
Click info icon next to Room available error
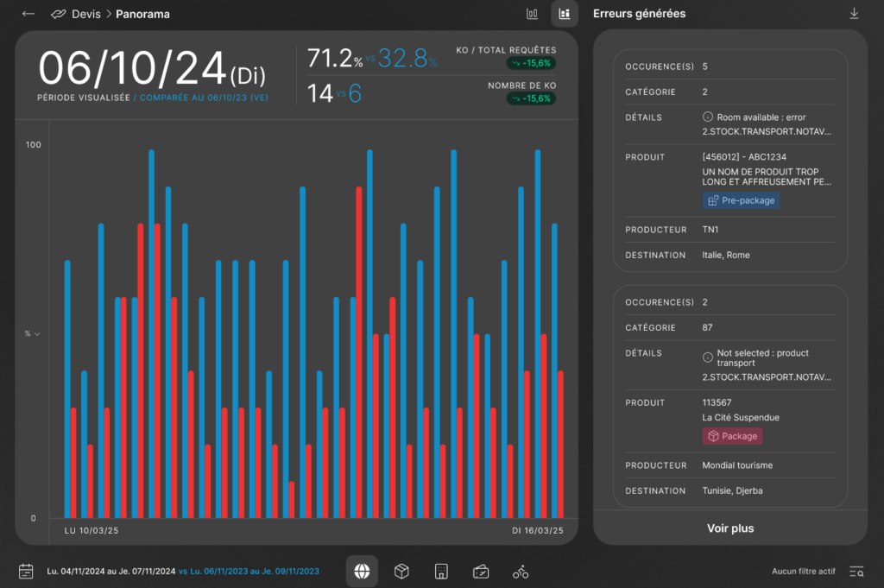click(708, 117)
